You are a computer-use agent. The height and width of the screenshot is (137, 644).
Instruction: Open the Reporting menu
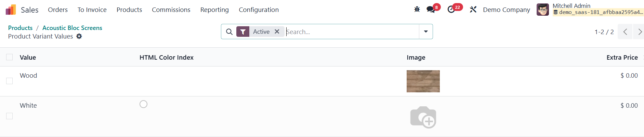click(x=214, y=10)
